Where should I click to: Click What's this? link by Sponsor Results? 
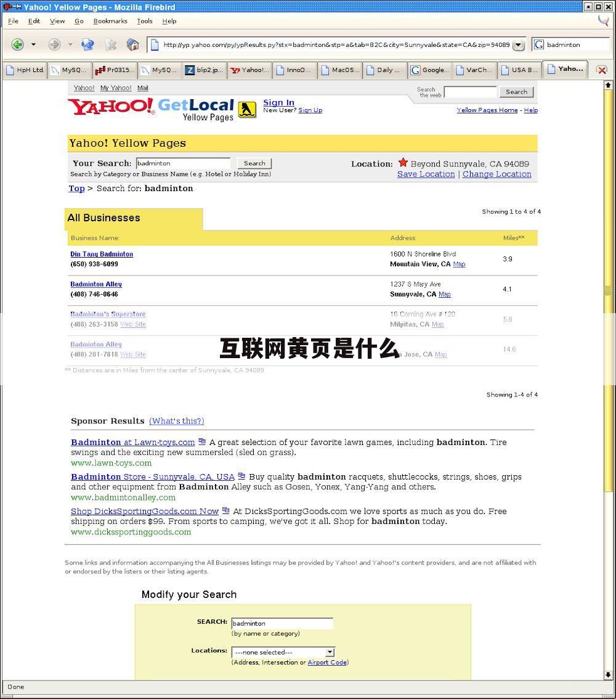point(176,421)
